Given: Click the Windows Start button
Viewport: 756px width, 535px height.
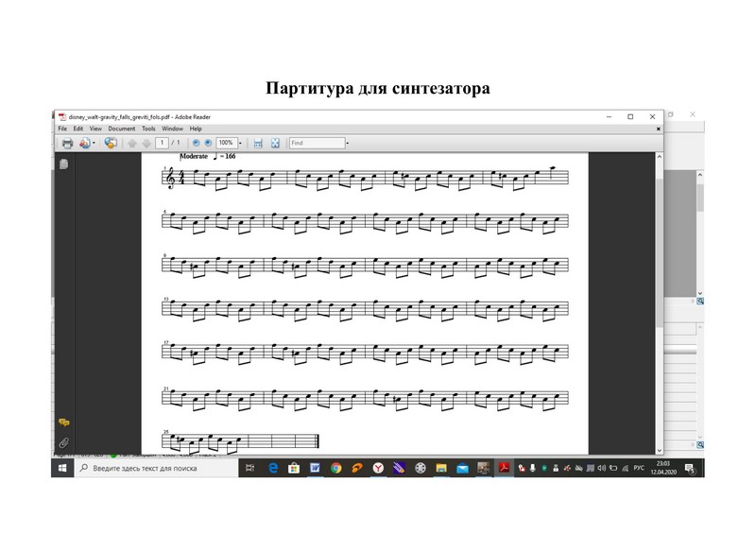Looking at the screenshot, I should coord(61,468).
